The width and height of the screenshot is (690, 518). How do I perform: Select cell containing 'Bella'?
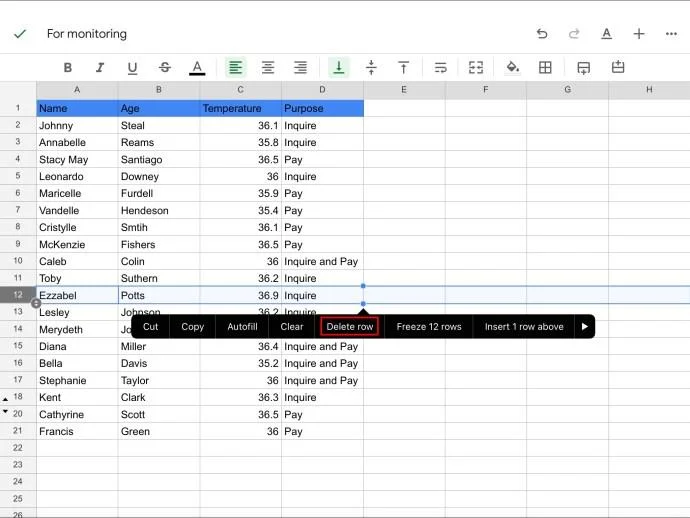point(77,364)
